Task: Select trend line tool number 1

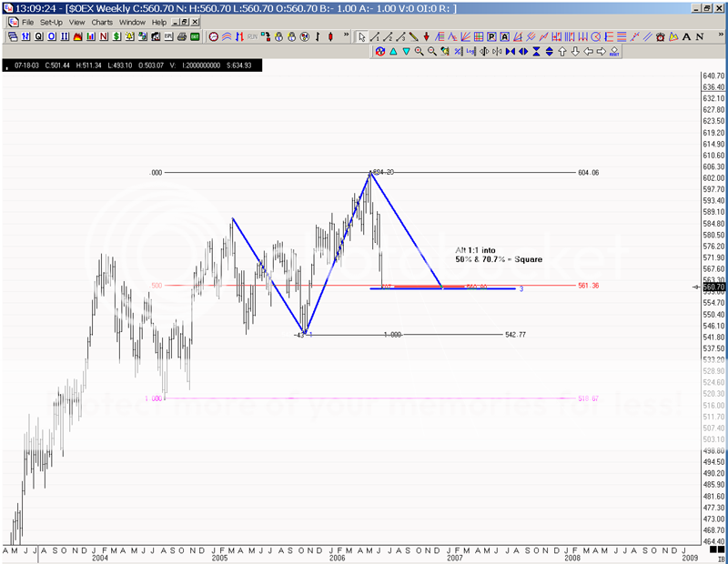Action: click(375, 37)
